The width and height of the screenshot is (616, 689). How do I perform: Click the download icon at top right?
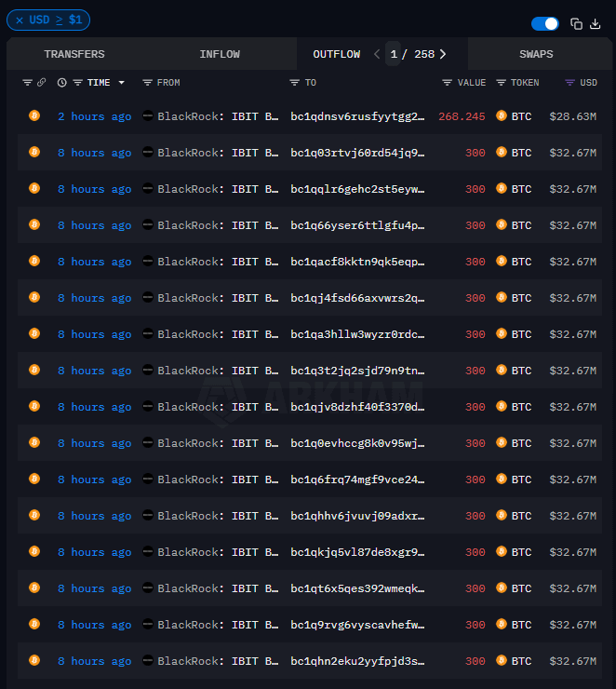click(595, 23)
